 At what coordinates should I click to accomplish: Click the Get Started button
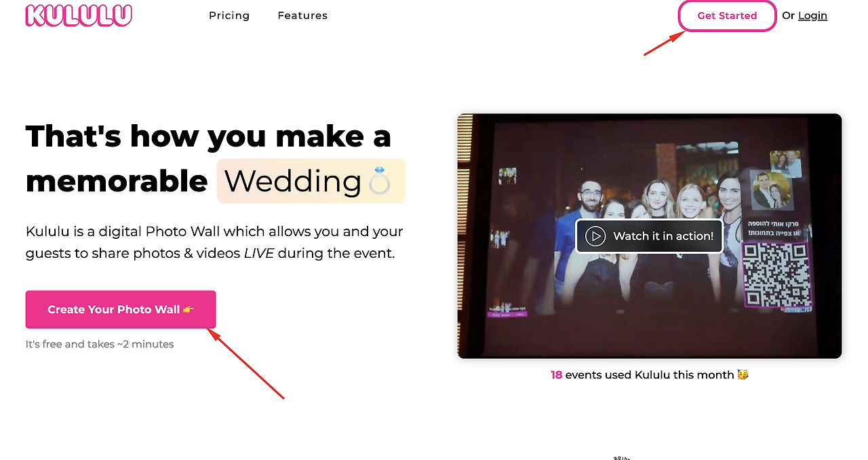click(x=727, y=16)
